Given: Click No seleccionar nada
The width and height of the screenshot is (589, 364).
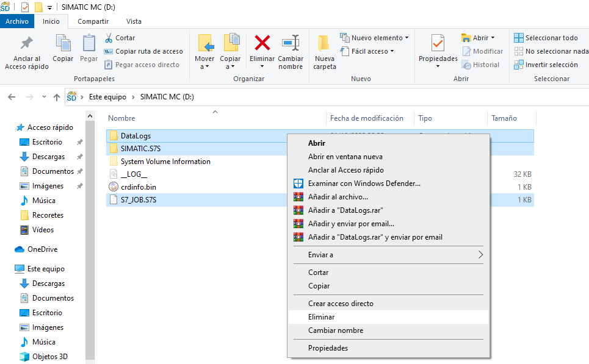Looking at the screenshot, I should 551,51.
